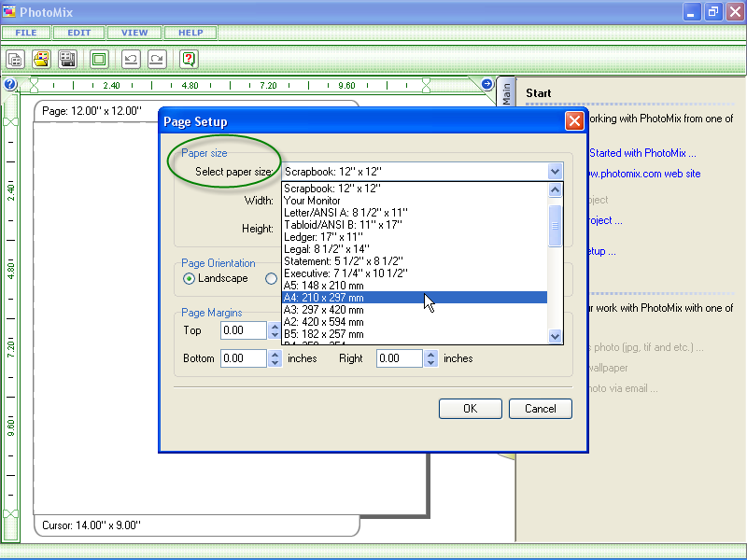The height and width of the screenshot is (560, 747).
Task: Select the Landscape orientation radio button
Action: pos(189,278)
